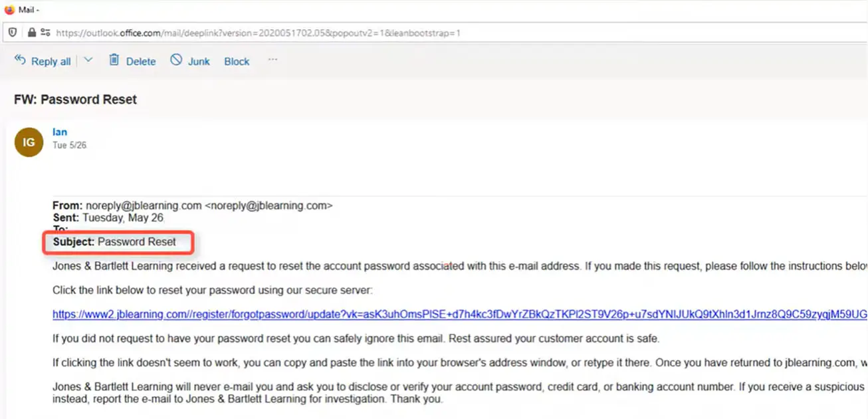Select the FW: Password Reset message header

(x=75, y=98)
